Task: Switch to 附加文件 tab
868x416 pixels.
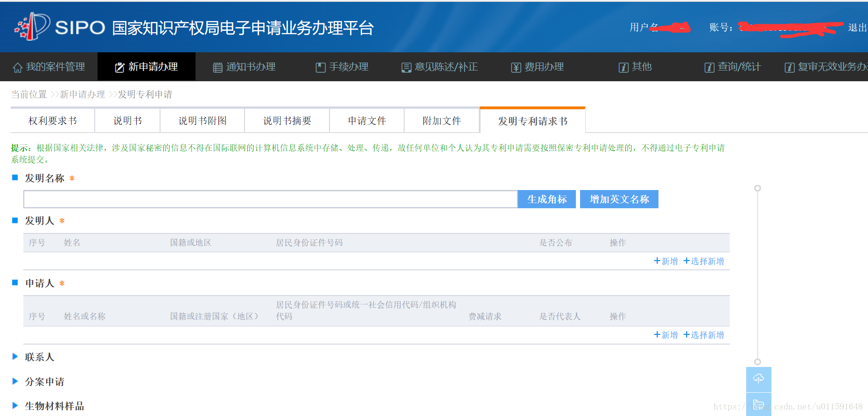Action: [x=441, y=121]
